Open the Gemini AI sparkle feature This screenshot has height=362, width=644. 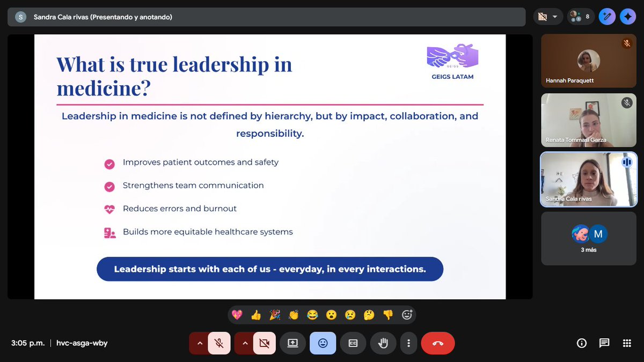(x=628, y=16)
